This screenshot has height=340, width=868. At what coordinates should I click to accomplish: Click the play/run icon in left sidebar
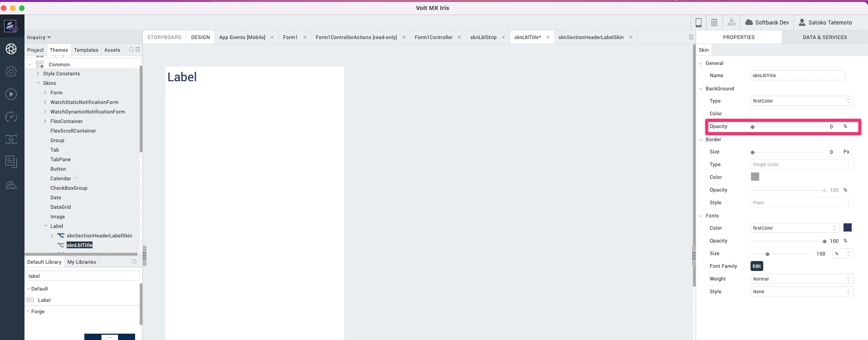(11, 94)
